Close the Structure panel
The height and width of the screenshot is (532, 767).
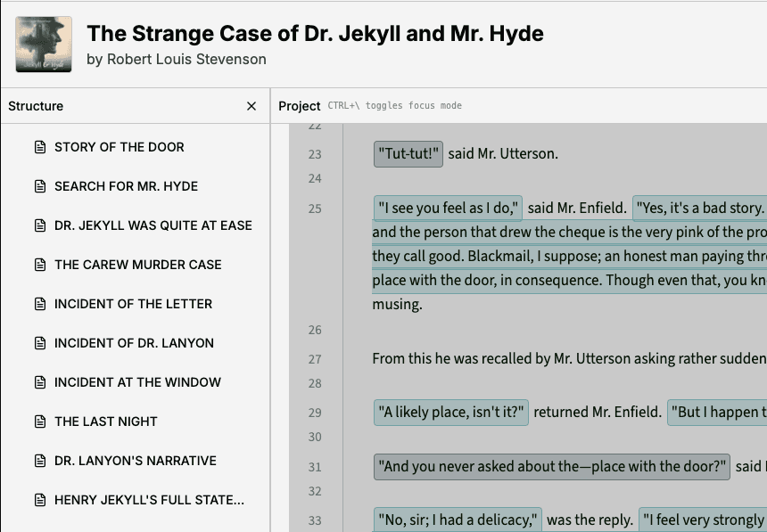coord(251,105)
